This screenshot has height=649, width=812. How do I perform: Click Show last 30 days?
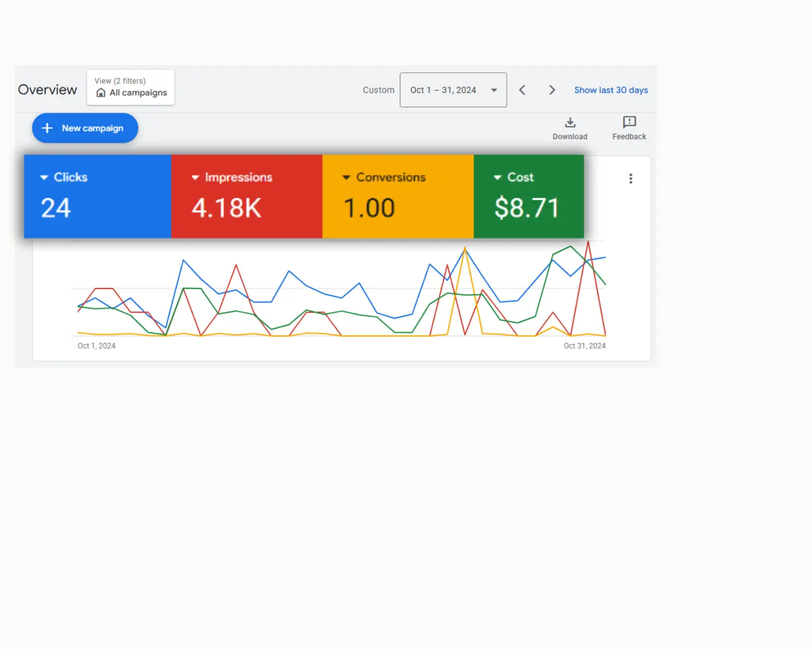[611, 90]
